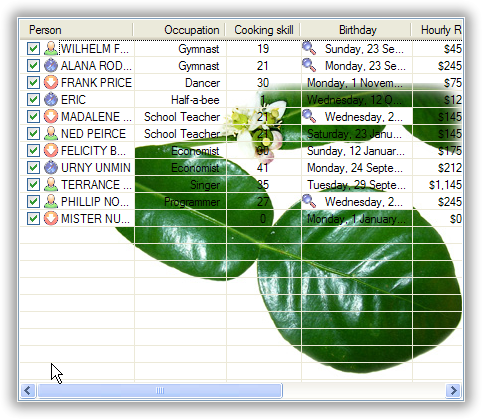Toggle the TERRANCE row checkbox
Image resolution: width=482 pixels, height=419 pixels.
(x=33, y=185)
